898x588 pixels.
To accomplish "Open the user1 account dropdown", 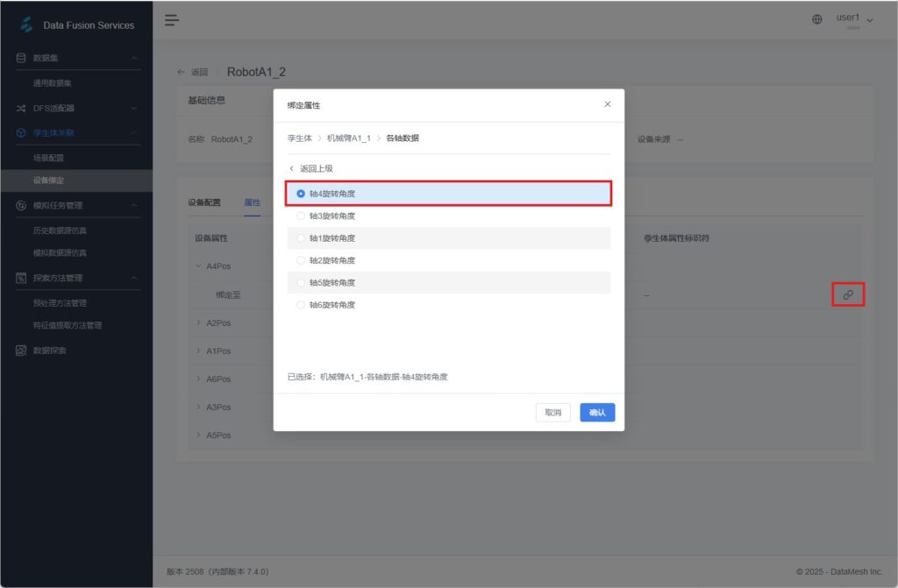I will [854, 19].
